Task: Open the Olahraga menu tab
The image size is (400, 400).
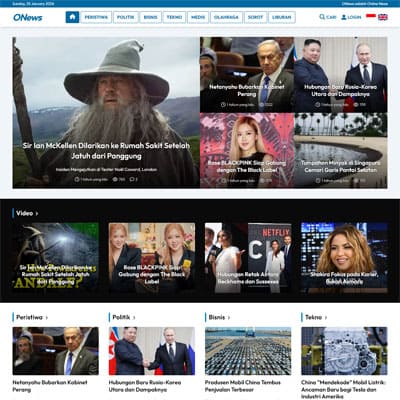Action: tap(226, 17)
